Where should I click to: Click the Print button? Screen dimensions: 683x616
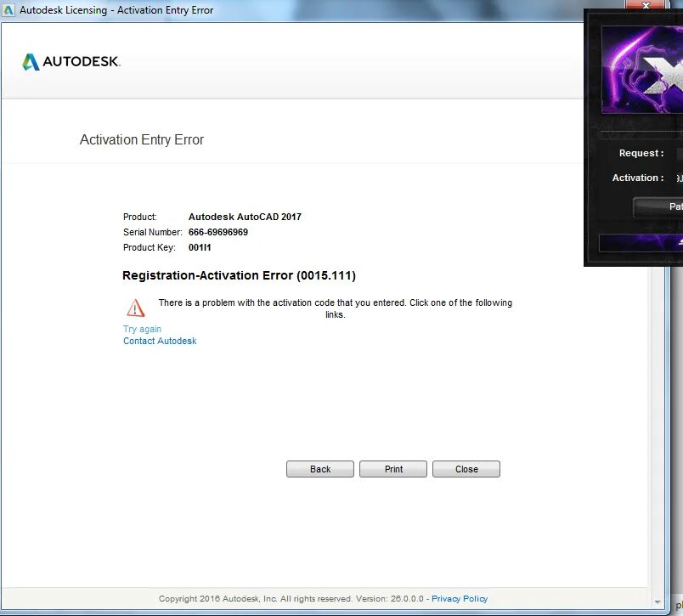[393, 469]
